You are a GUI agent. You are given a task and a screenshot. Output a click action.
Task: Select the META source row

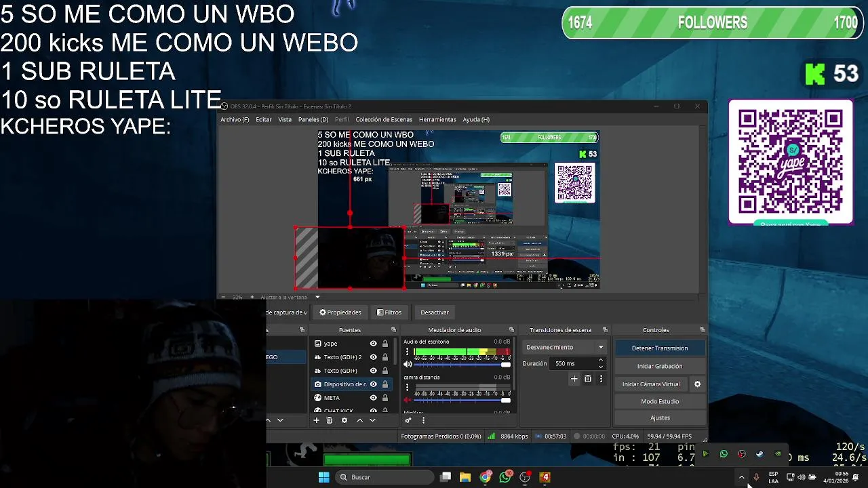click(351, 398)
